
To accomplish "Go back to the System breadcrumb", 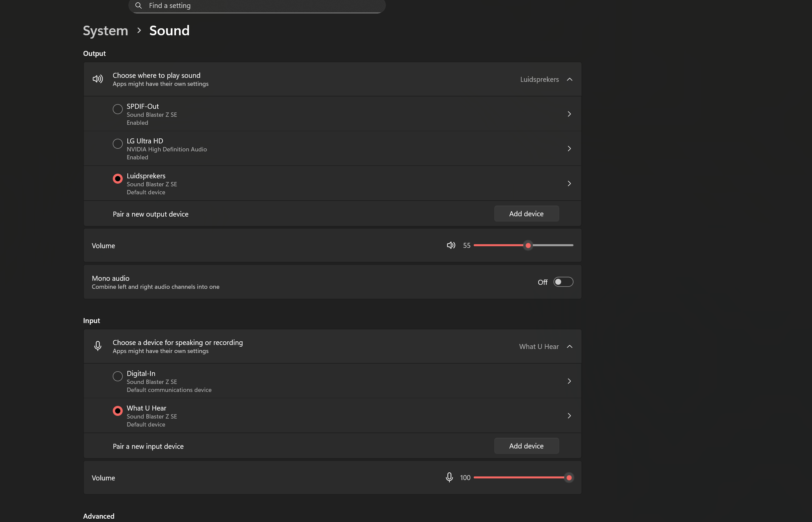I will pyautogui.click(x=105, y=31).
